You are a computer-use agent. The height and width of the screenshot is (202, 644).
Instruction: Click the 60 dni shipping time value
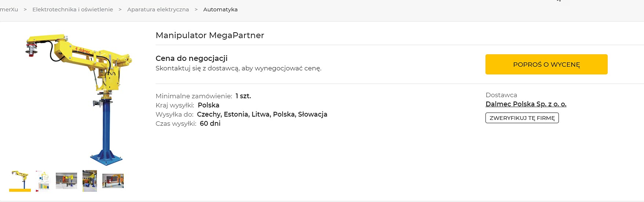coord(210,124)
